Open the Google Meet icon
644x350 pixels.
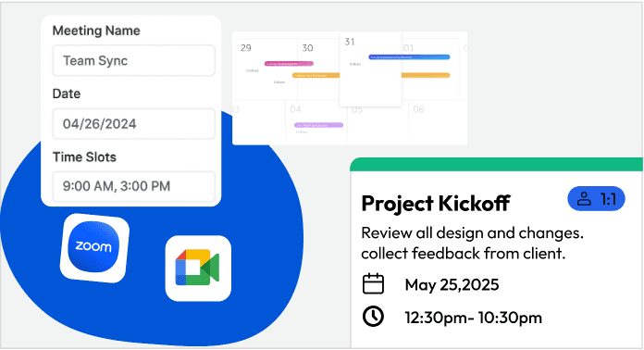(198, 269)
